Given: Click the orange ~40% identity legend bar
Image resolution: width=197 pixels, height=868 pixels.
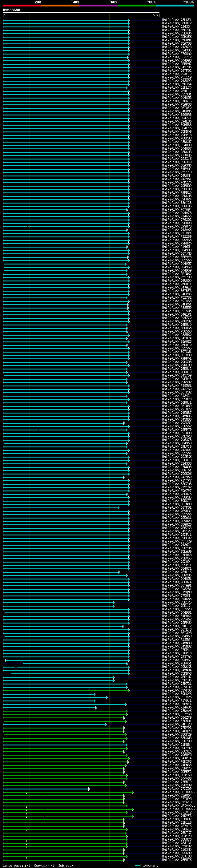Looking at the screenshot, I should [60, 6].
